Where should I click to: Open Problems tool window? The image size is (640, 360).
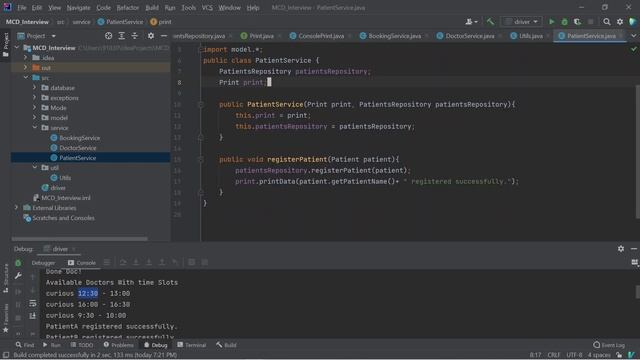(118, 345)
